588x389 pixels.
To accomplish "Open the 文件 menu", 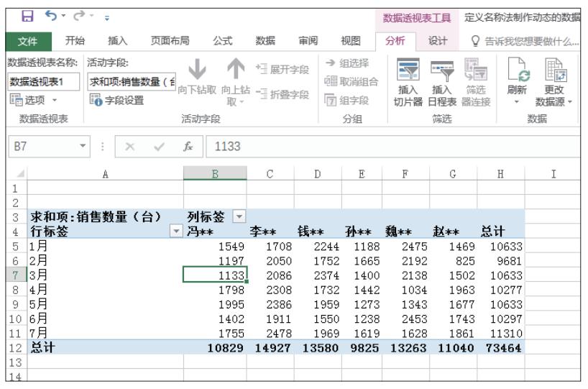I will (28, 41).
